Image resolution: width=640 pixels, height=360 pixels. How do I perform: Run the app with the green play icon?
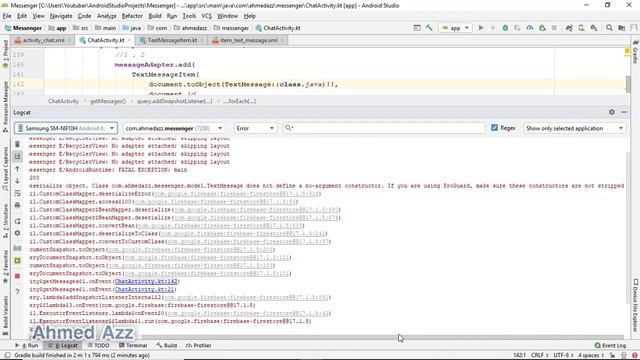point(481,28)
